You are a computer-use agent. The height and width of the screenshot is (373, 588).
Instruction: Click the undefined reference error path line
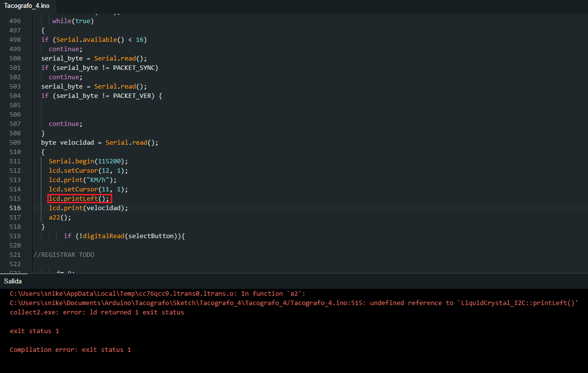(x=294, y=303)
